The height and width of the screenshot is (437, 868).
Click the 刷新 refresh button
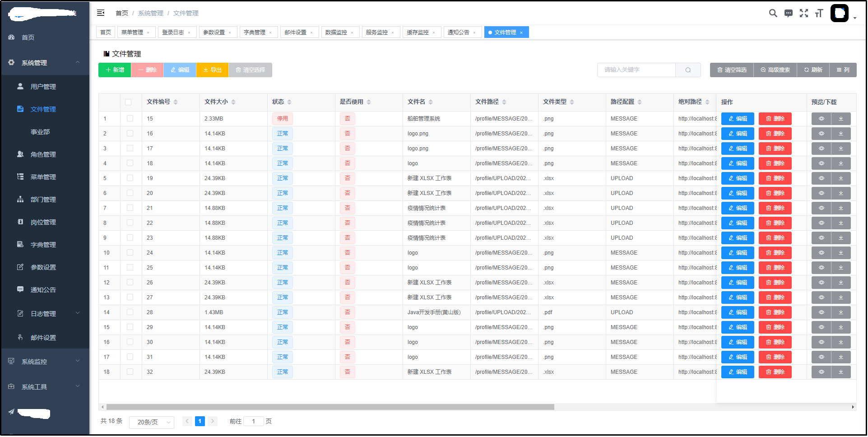click(x=813, y=70)
